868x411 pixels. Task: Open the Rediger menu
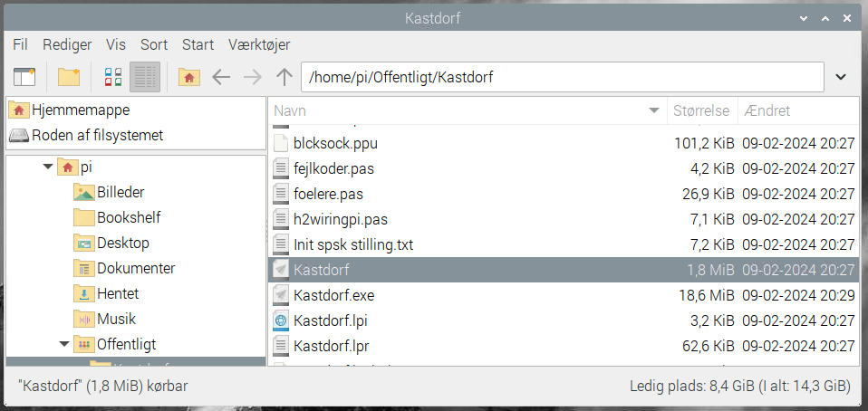coord(67,44)
